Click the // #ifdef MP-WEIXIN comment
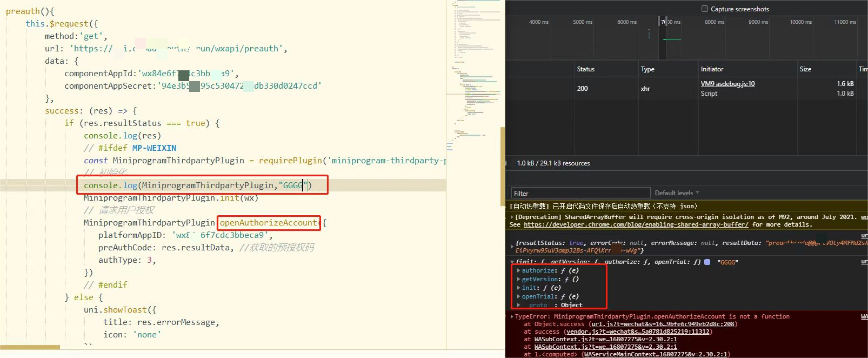The height and width of the screenshot is (358, 868). (130, 148)
